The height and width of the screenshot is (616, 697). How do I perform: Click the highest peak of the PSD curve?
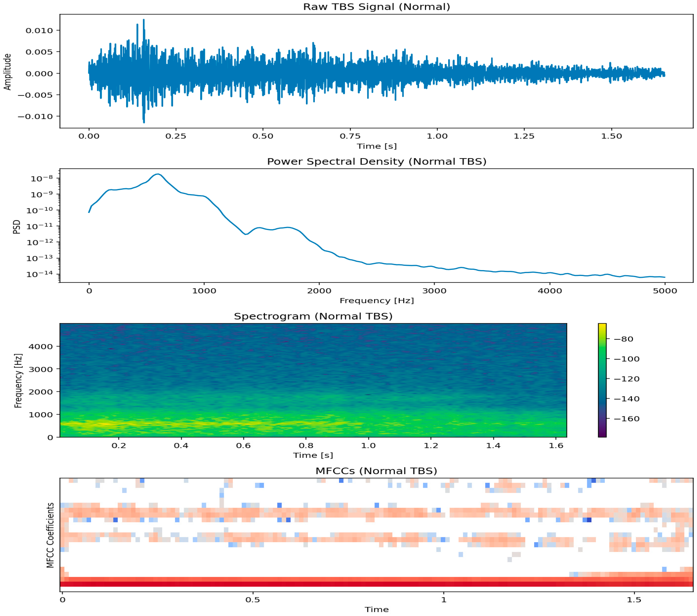[x=158, y=174]
